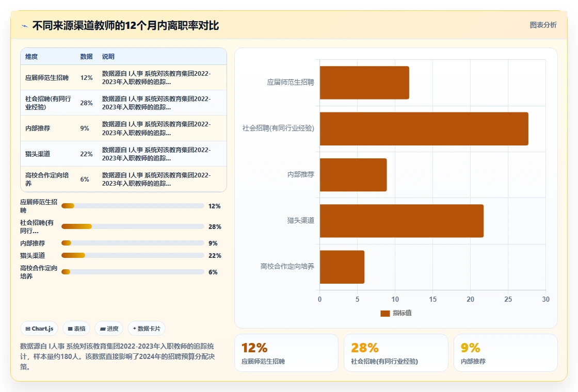The width and height of the screenshot is (578, 392).
Task: Click the 猎头渠道 progress bar
Action: pyautogui.click(x=133, y=255)
